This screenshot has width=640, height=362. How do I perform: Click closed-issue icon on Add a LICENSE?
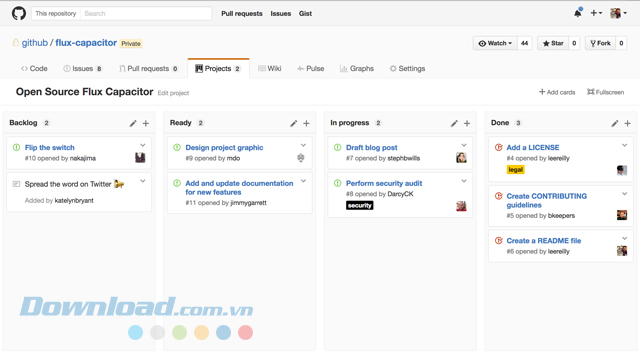498,147
